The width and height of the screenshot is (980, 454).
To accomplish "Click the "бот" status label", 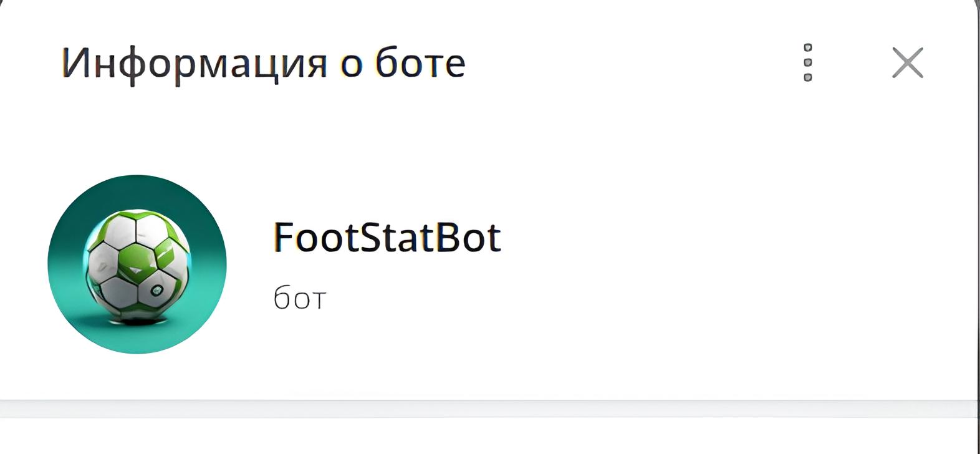I will (299, 299).
